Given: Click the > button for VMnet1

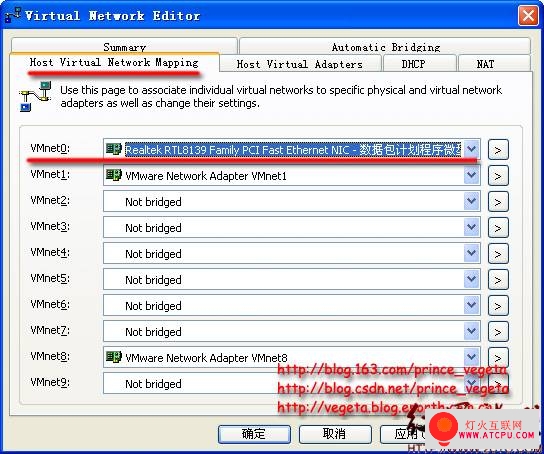Looking at the screenshot, I should [x=498, y=176].
